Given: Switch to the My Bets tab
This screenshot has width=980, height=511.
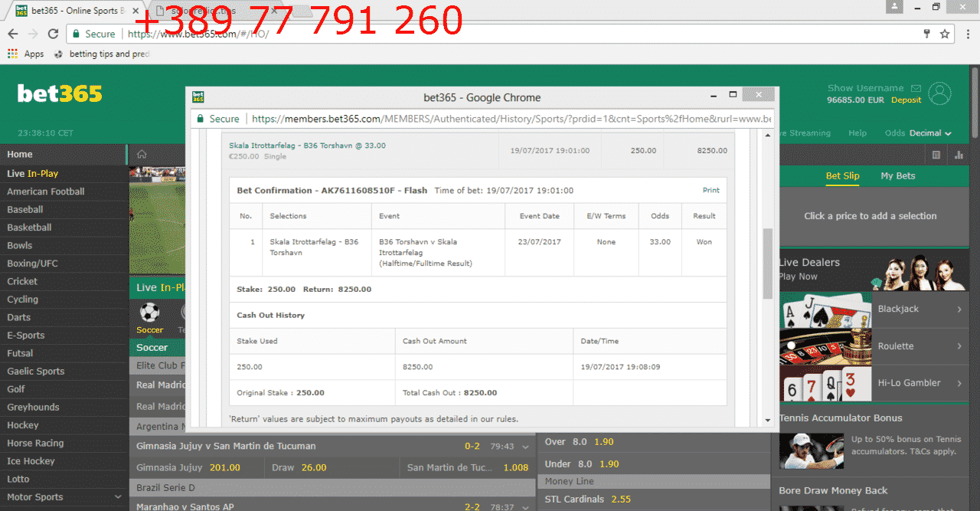Looking at the screenshot, I should [x=897, y=176].
